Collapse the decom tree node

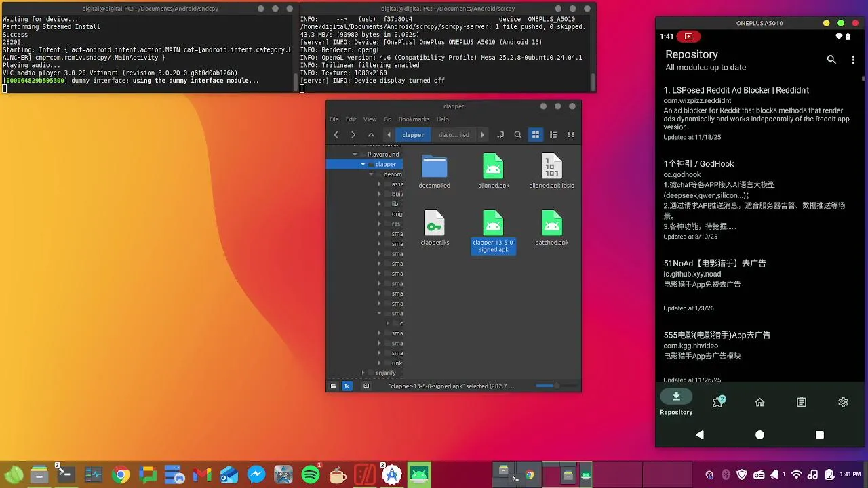tap(371, 174)
